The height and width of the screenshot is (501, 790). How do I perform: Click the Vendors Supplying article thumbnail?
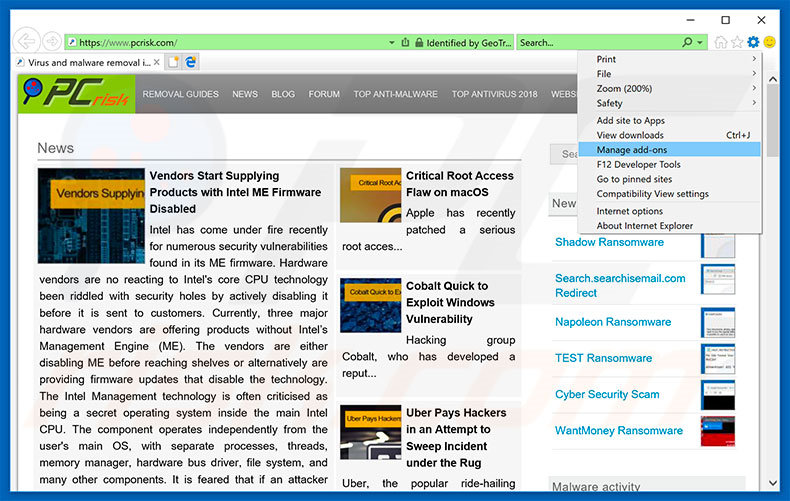[91, 216]
